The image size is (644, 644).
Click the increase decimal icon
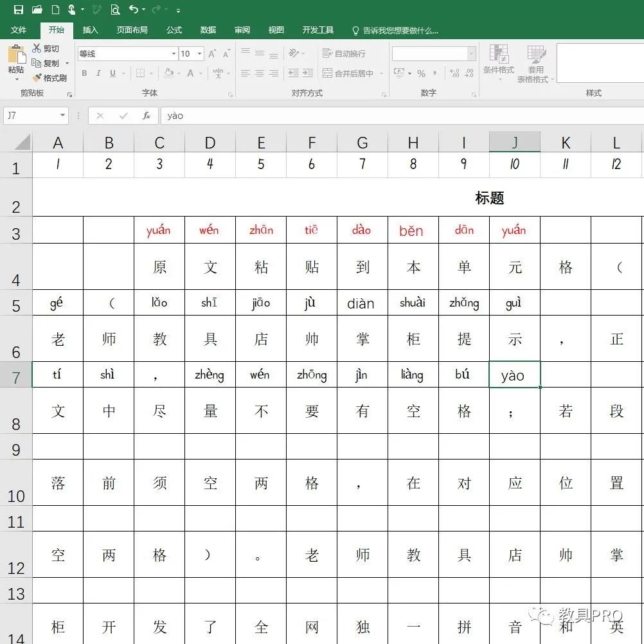coord(454,73)
